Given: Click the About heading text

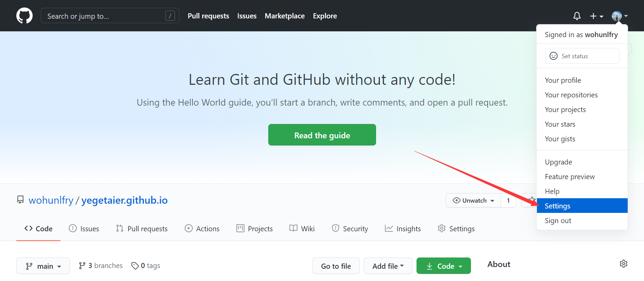Looking at the screenshot, I should 499,264.
